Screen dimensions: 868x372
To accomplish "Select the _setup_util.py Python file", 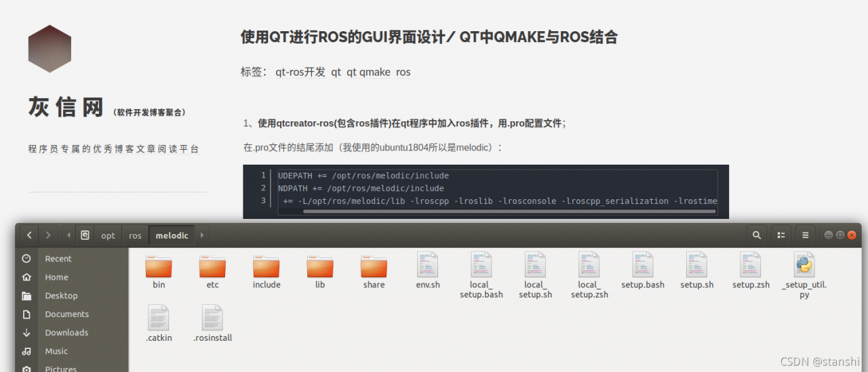I will click(804, 275).
